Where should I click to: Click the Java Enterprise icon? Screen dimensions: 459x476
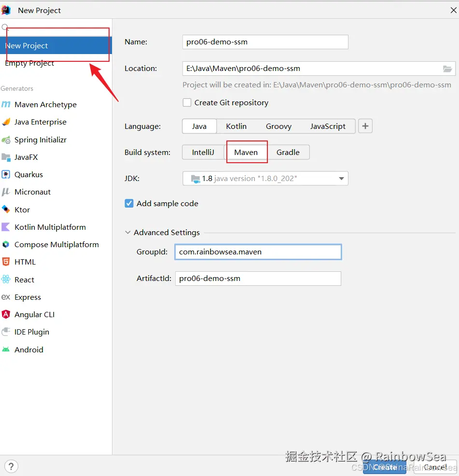[x=6, y=122]
